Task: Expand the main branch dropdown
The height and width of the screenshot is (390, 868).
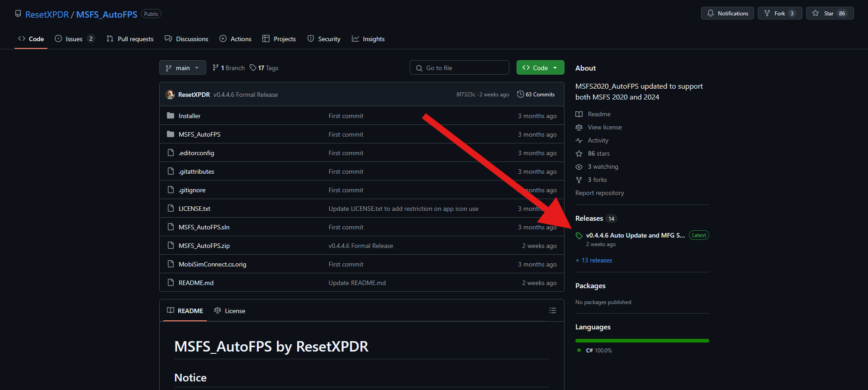Action: (x=182, y=68)
